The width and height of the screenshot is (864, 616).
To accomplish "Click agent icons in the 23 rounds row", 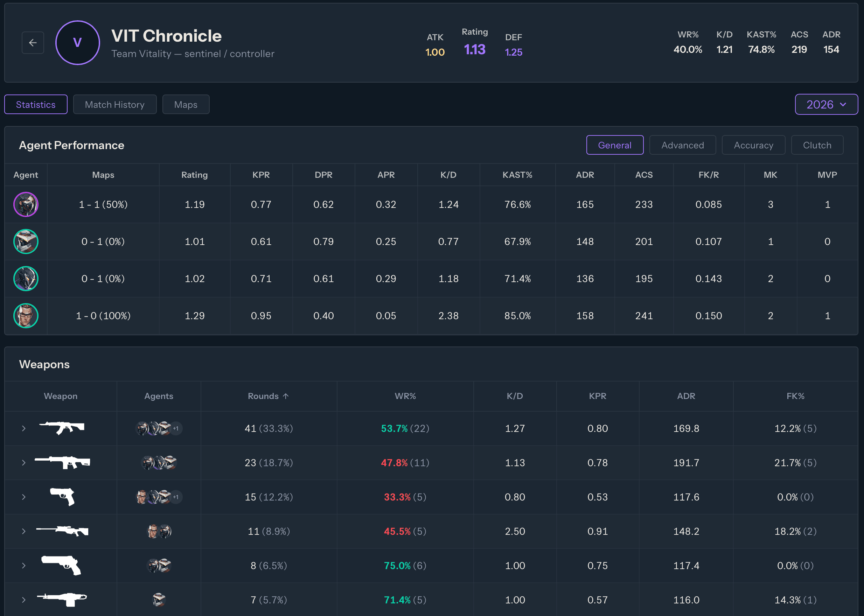I will click(x=159, y=462).
